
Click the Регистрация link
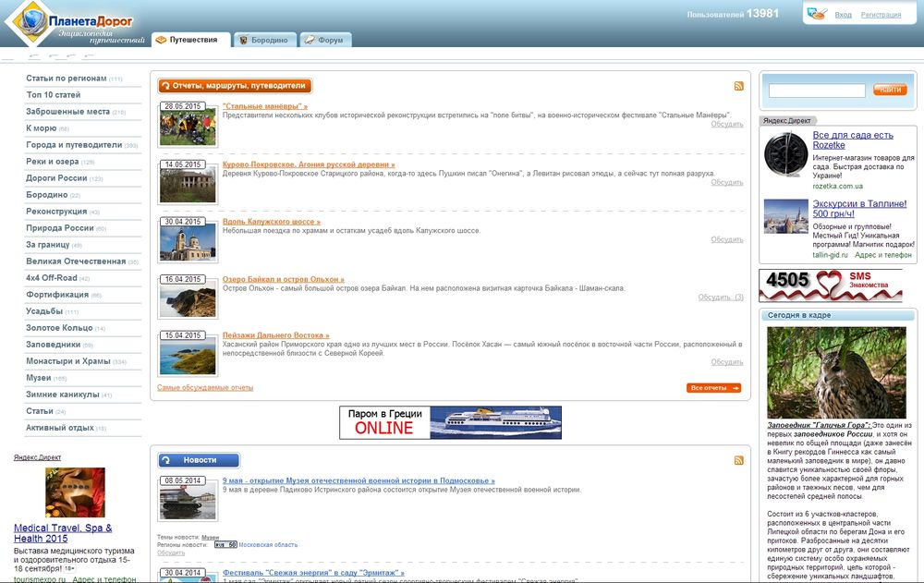coord(881,15)
